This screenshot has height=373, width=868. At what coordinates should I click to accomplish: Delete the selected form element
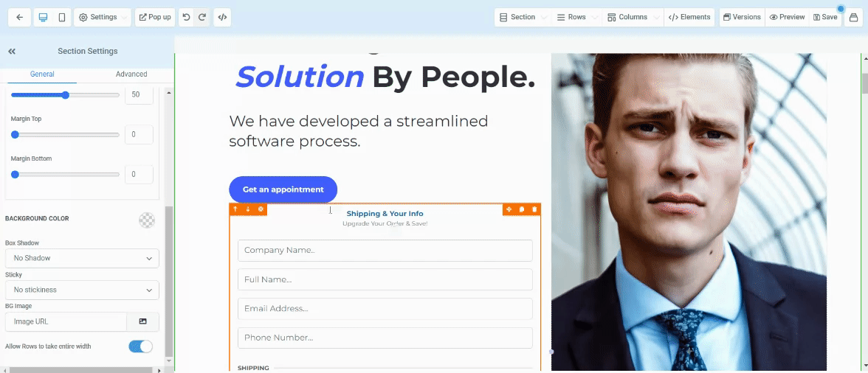pos(534,209)
